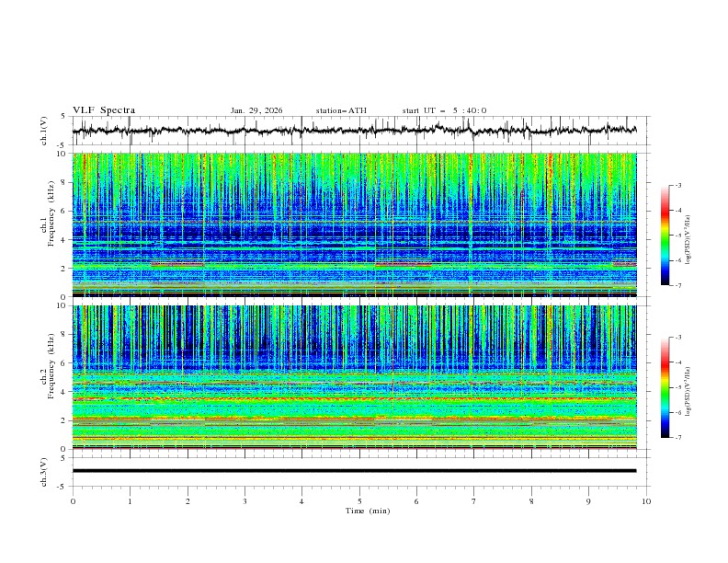Click the "ch.1(V)" waveform axis label
The width and height of the screenshot is (728, 563).
coord(43,131)
